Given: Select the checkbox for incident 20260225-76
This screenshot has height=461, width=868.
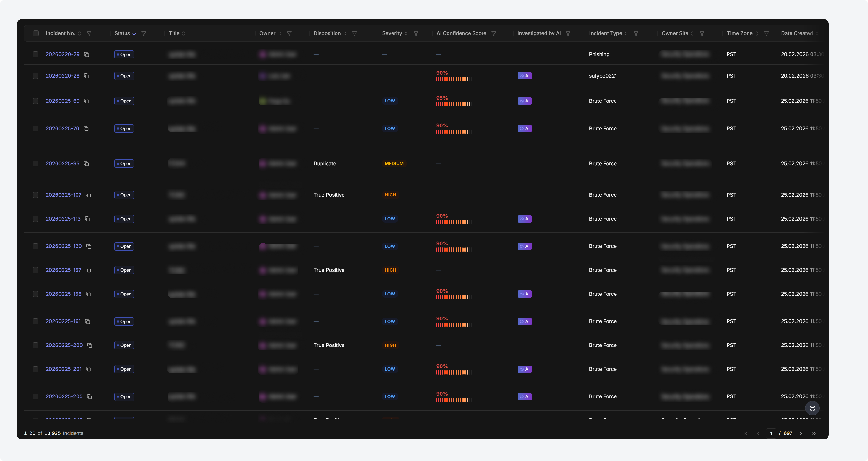Looking at the screenshot, I should pyautogui.click(x=35, y=129).
